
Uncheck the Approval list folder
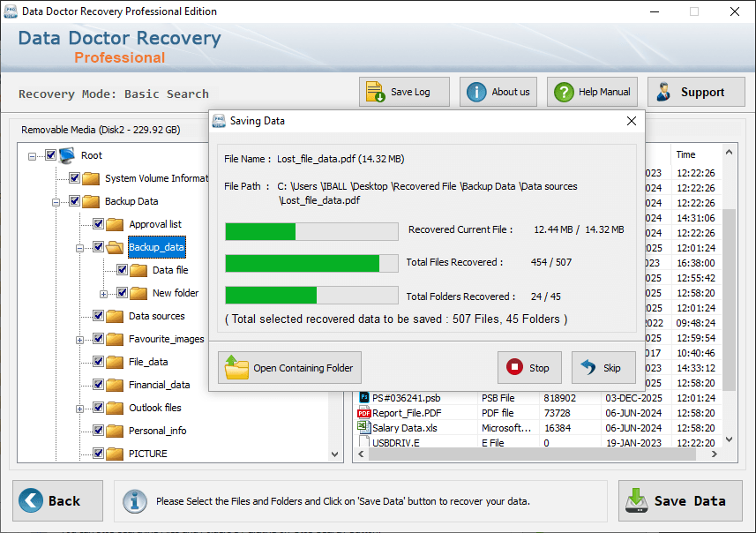point(98,224)
